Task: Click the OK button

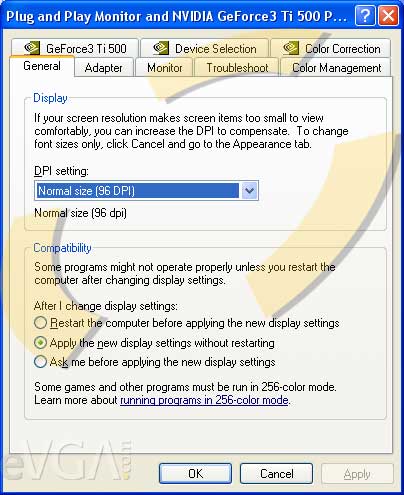Action: click(195, 473)
